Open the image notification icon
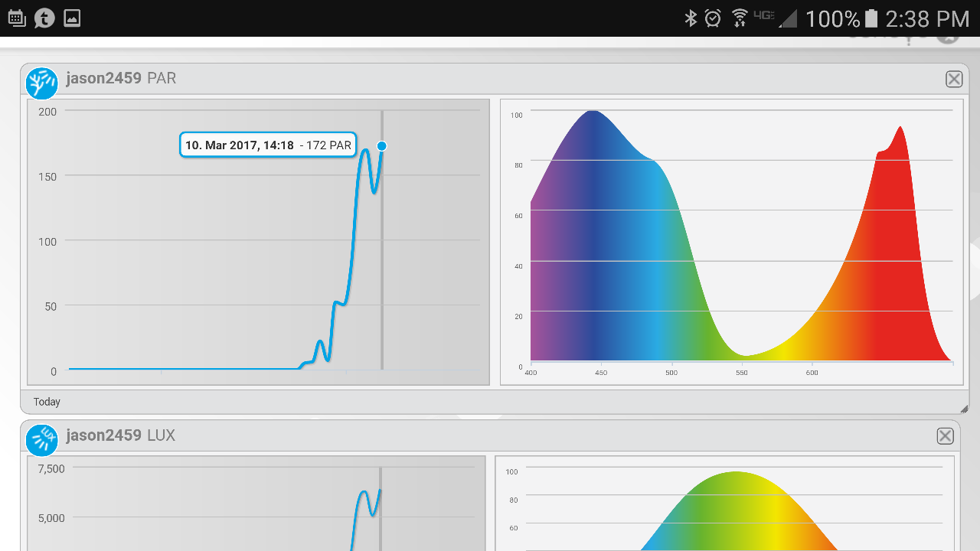The height and width of the screenshot is (551, 980). click(72, 18)
